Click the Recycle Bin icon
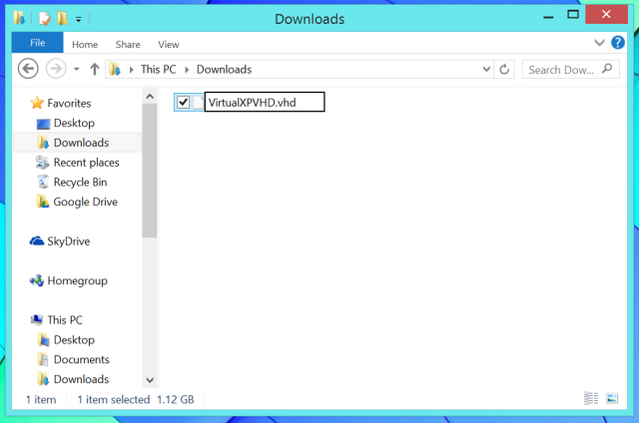 pos(43,182)
